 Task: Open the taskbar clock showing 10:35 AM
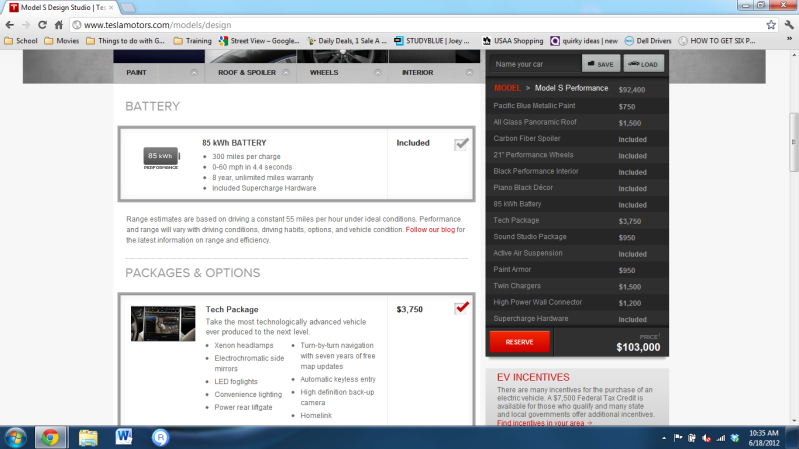click(764, 438)
